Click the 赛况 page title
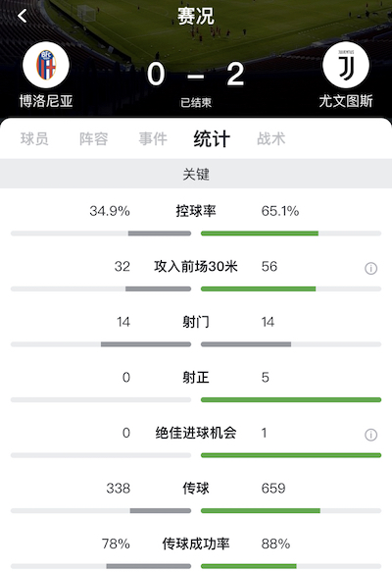The width and height of the screenshot is (392, 572). (x=196, y=17)
